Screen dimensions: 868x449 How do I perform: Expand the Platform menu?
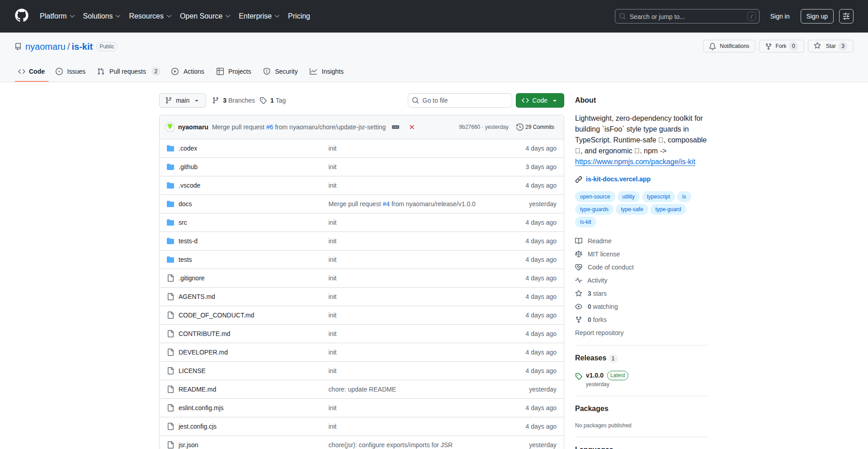point(57,16)
